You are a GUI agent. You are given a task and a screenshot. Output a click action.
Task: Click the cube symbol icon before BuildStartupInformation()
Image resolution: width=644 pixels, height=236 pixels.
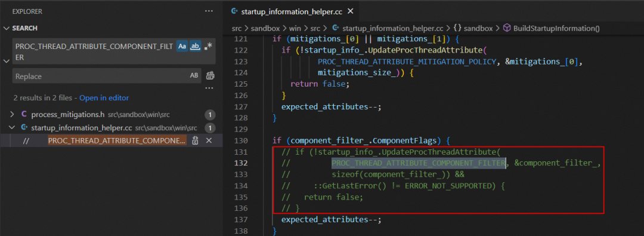pyautogui.click(x=507, y=29)
